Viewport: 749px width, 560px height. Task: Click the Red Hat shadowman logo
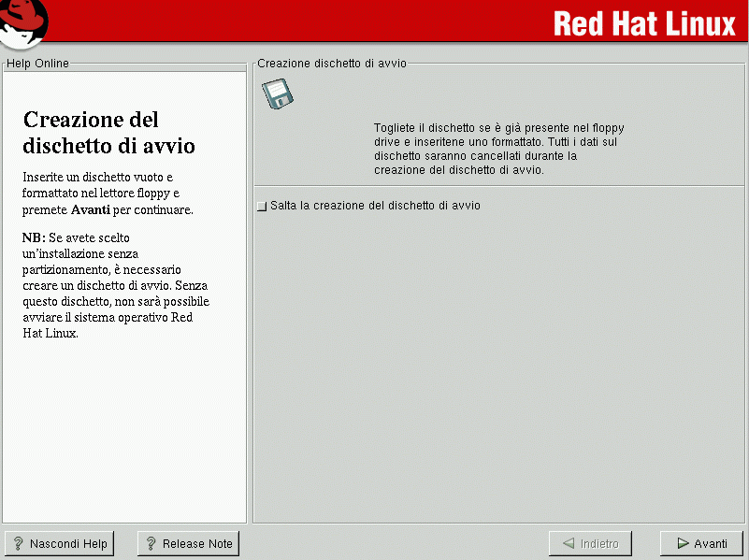(23, 22)
